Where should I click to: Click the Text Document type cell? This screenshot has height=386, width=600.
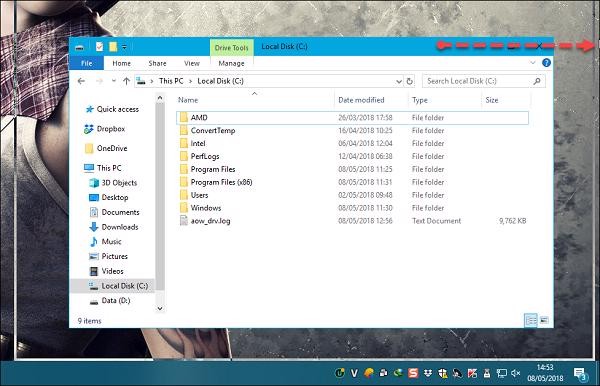click(436, 221)
